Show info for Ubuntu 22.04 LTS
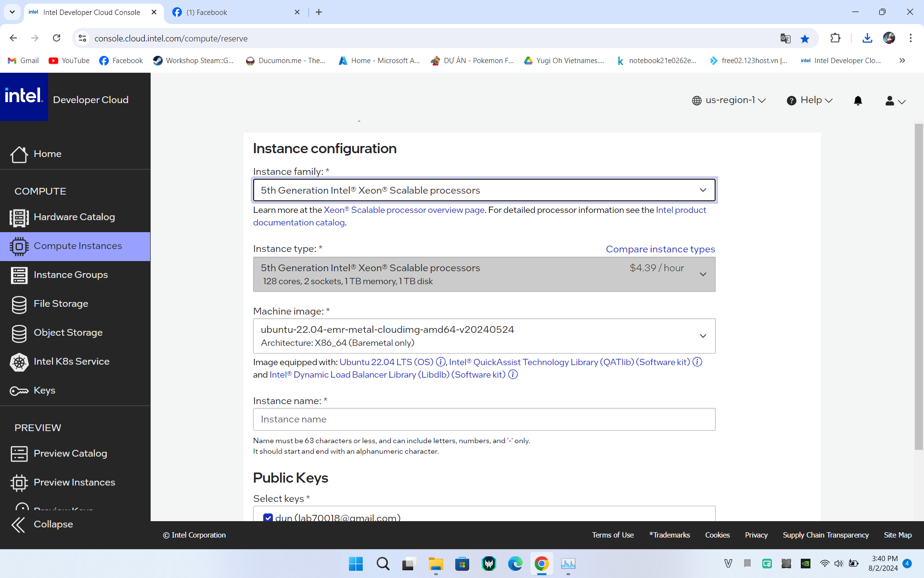924x578 pixels. pos(440,362)
